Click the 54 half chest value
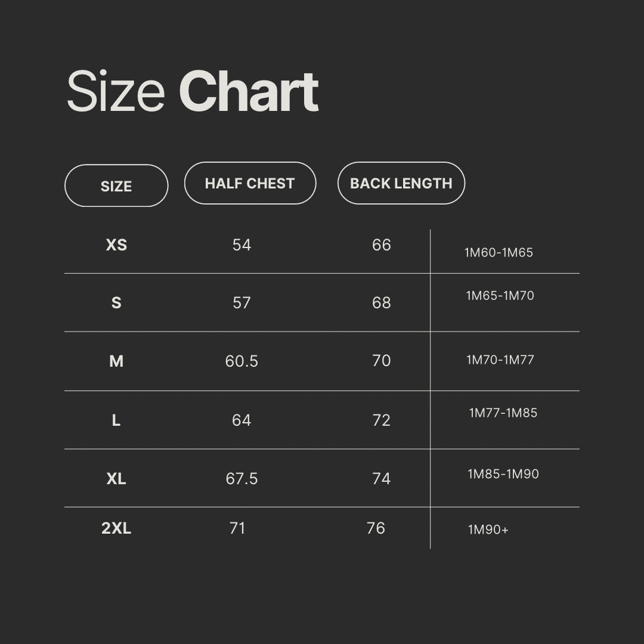This screenshot has width=644, height=644. coord(241,245)
